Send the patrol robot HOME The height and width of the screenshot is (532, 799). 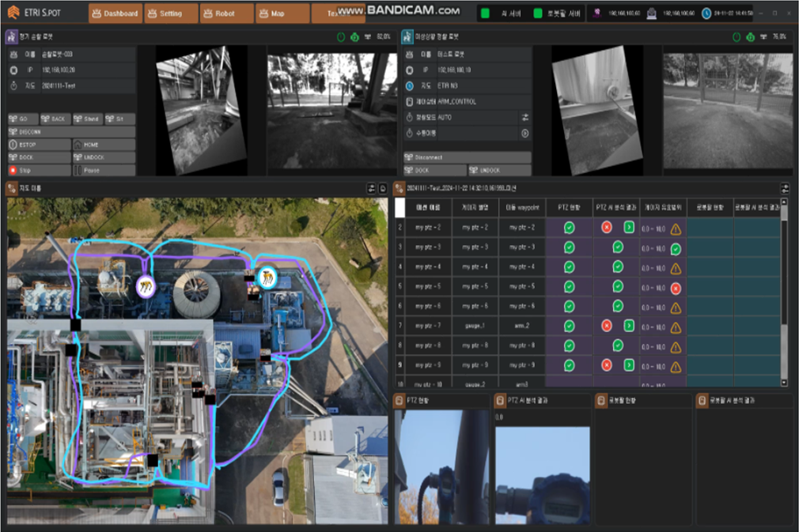pyautogui.click(x=104, y=145)
